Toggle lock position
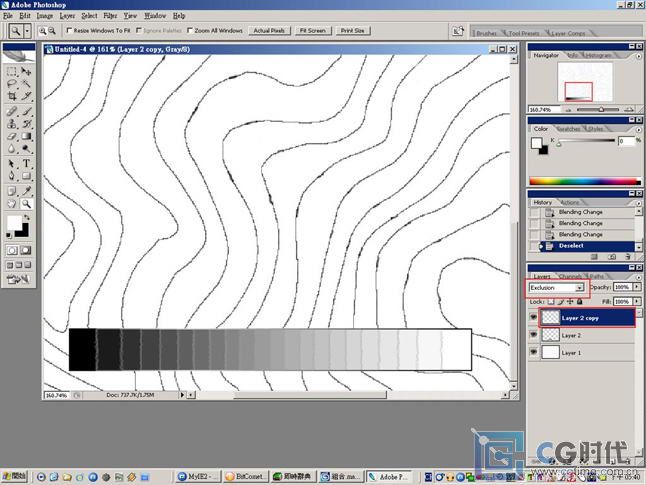646x485 pixels. click(x=570, y=302)
